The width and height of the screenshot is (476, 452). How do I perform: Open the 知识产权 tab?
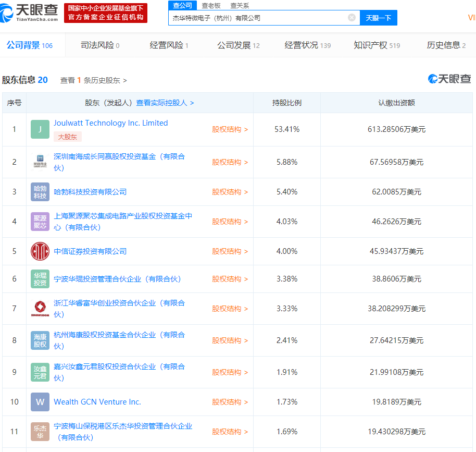377,45
